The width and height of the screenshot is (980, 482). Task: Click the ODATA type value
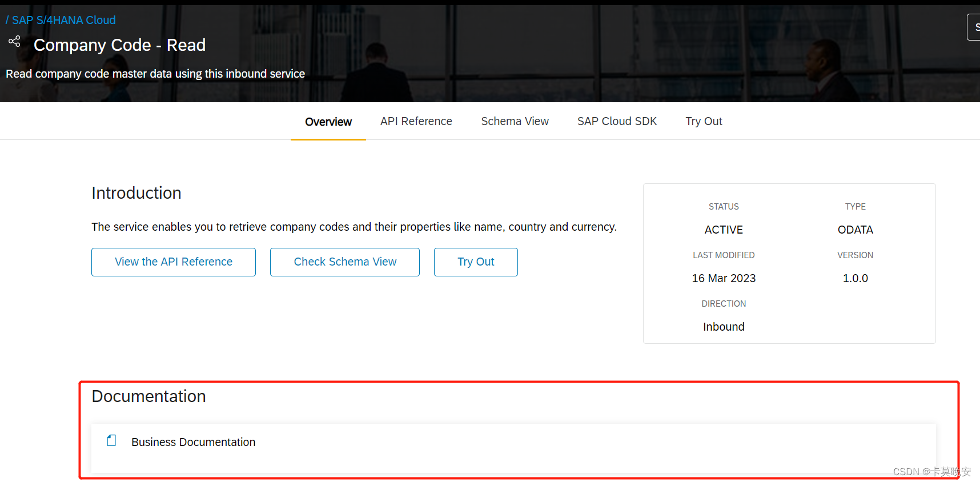click(855, 230)
